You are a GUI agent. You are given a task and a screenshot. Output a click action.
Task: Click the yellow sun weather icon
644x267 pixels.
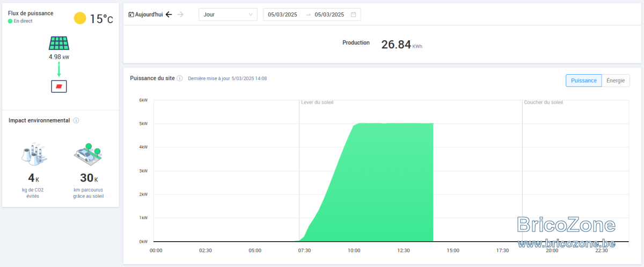tap(80, 18)
